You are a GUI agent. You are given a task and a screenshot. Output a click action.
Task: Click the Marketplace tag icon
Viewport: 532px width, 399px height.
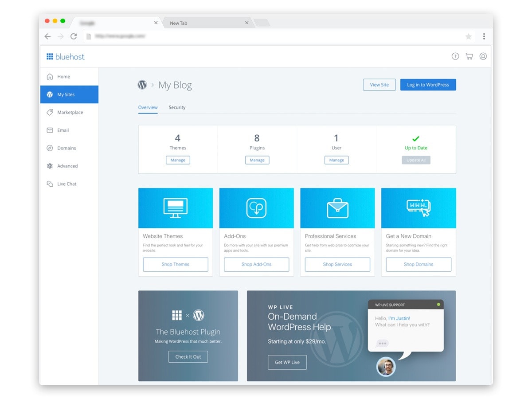point(50,112)
